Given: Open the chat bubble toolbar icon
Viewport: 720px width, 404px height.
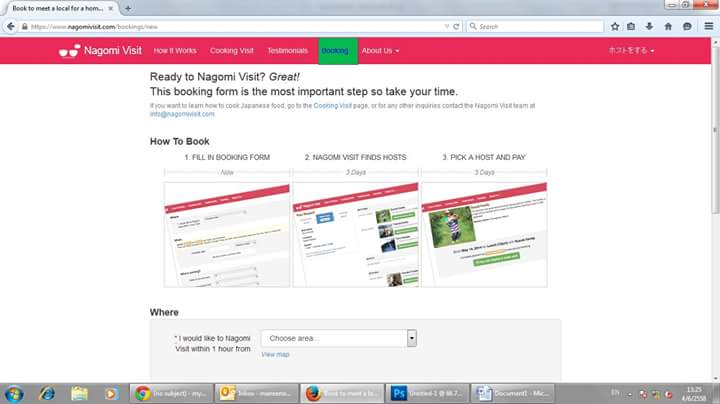Looking at the screenshot, I should [x=687, y=27].
